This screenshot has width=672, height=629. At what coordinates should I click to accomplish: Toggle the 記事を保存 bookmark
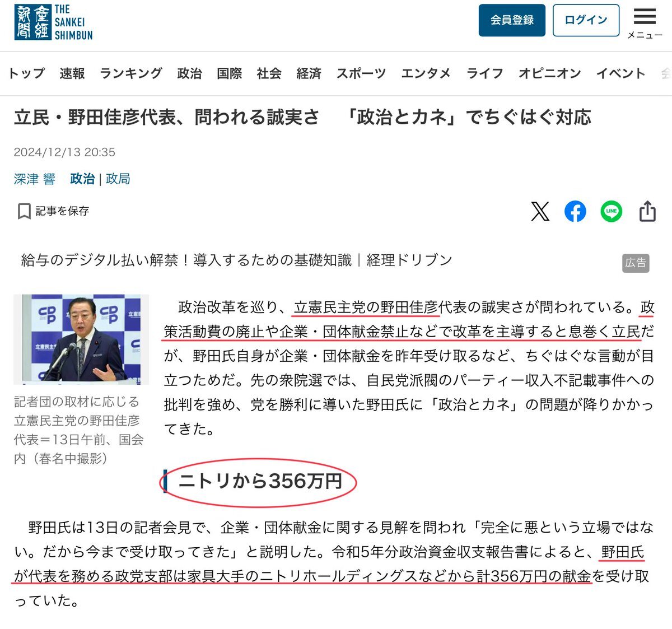coord(54,211)
